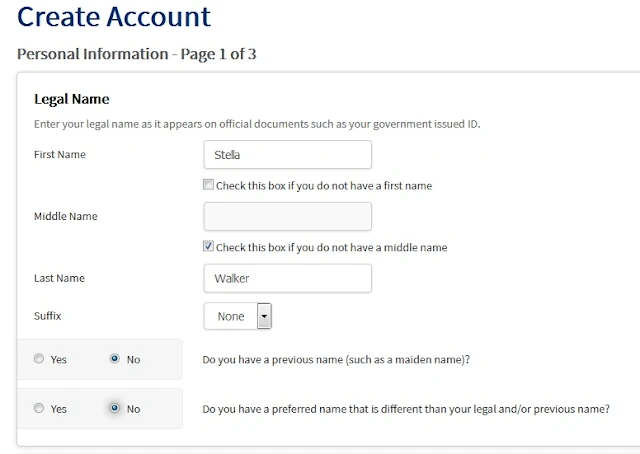Click the Suffix dropdown arrow button
This screenshot has width=640, height=454.
pos(264,316)
